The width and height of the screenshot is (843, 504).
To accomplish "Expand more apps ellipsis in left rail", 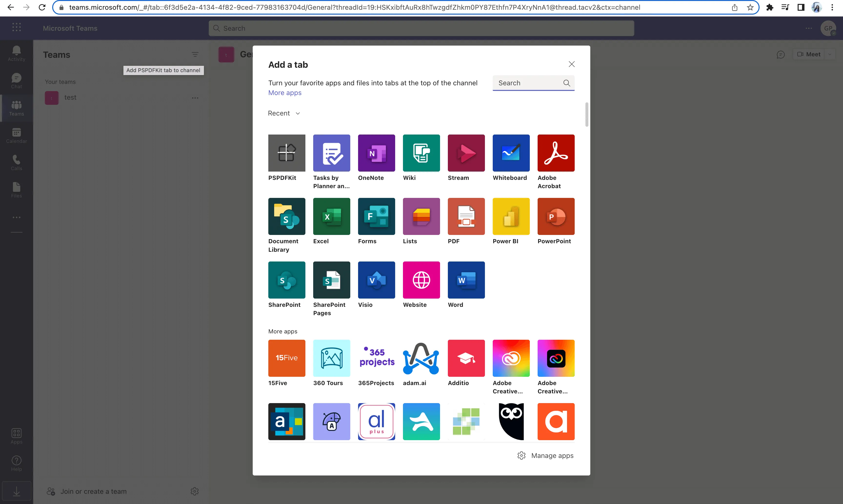I will point(16,217).
